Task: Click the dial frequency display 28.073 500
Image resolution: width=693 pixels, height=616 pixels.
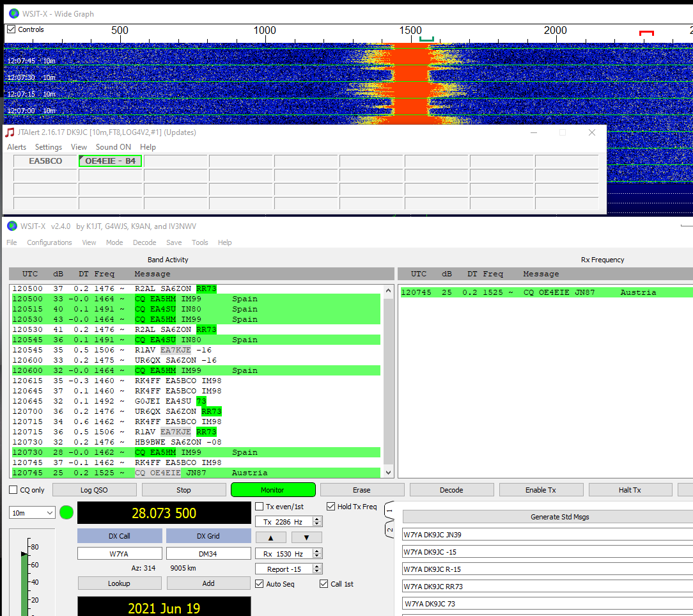Action: pyautogui.click(x=164, y=513)
